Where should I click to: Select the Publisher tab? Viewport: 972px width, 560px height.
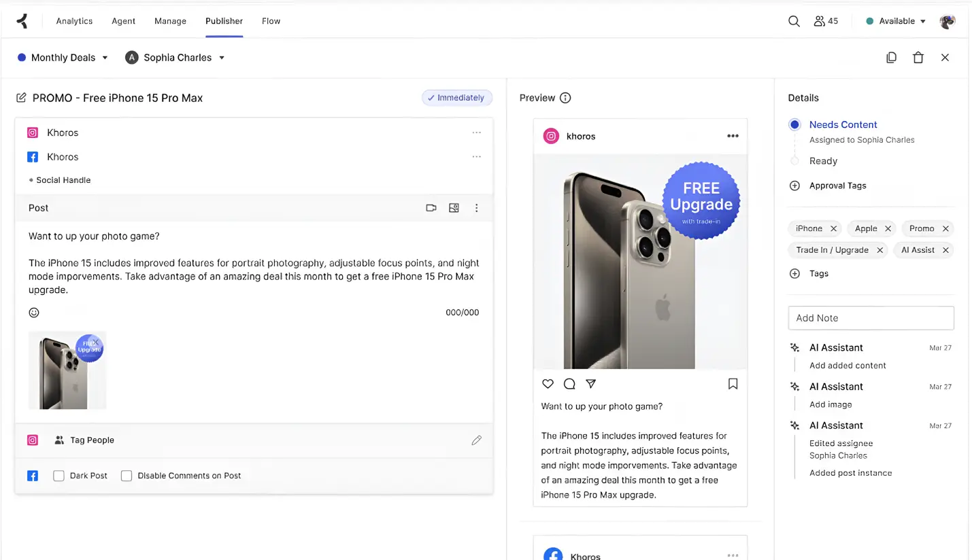224,21
